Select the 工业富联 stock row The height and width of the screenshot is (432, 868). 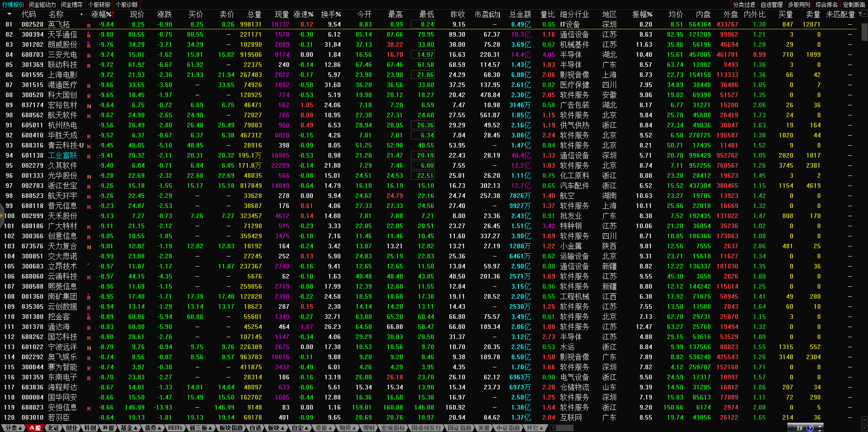(x=62, y=155)
